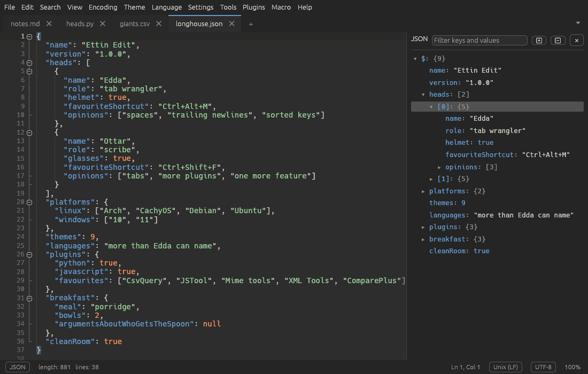Viewport: 588px width, 374px height.
Task: Focus the Filter keys and values field
Action: (479, 41)
